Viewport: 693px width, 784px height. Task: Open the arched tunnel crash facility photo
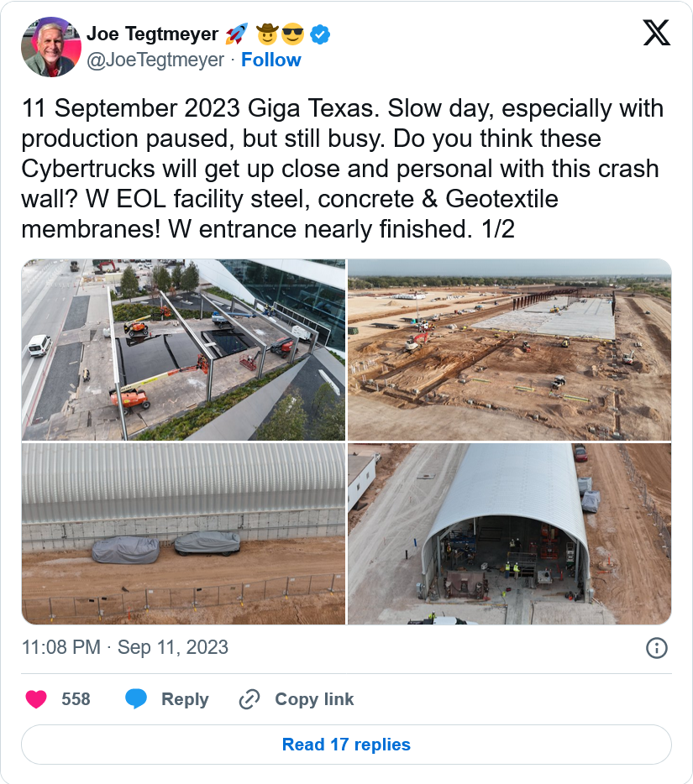(509, 534)
